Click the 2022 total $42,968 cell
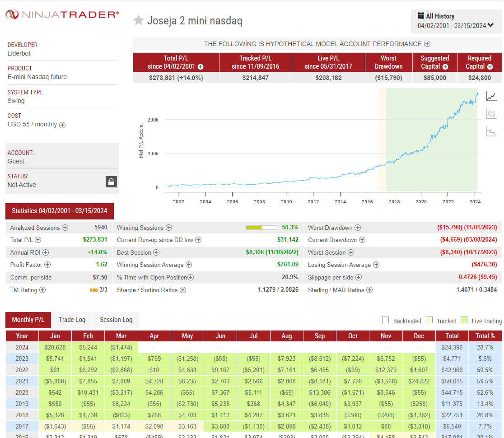The image size is (504, 438). (x=452, y=370)
